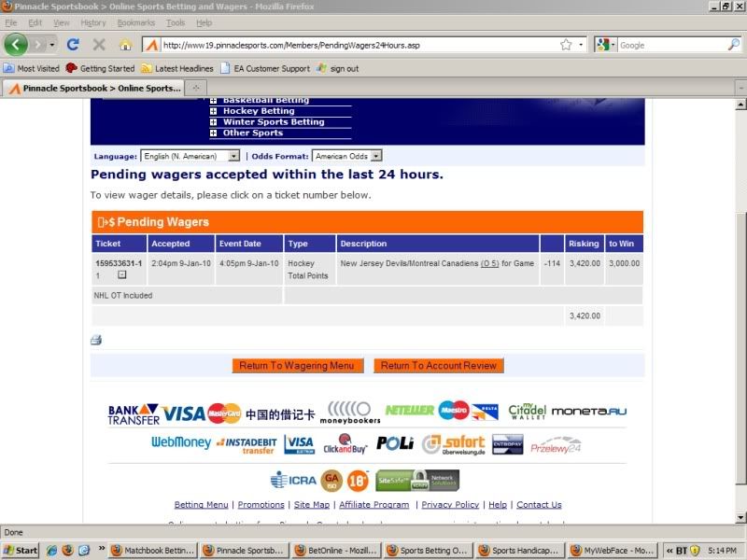Open the Edit menu
The image size is (747, 560).
point(35,22)
